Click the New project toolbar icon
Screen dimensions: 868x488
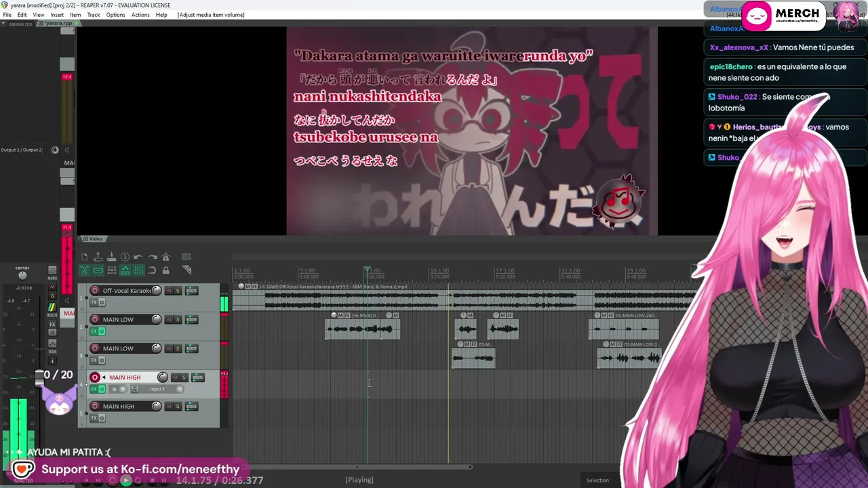(84, 257)
